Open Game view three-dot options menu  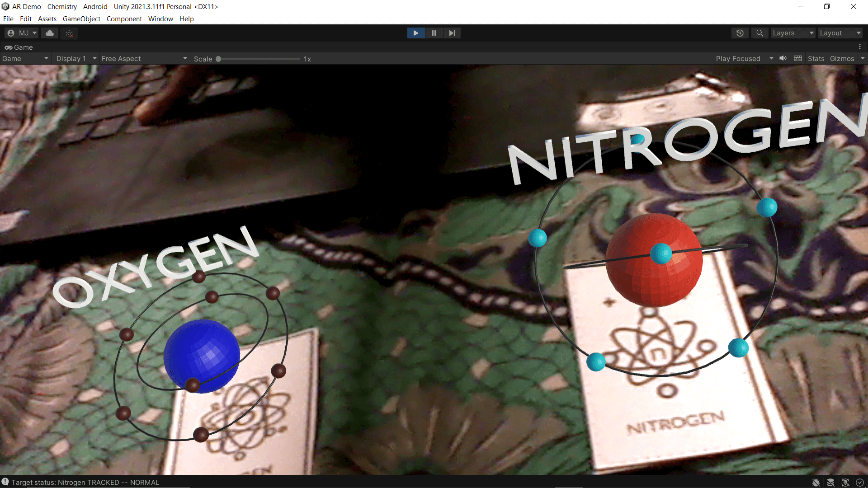(x=860, y=47)
